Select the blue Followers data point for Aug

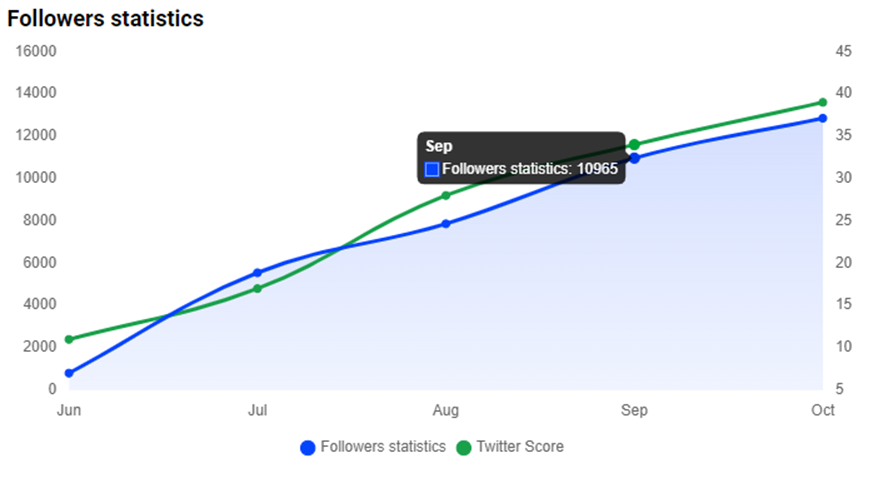[446, 224]
